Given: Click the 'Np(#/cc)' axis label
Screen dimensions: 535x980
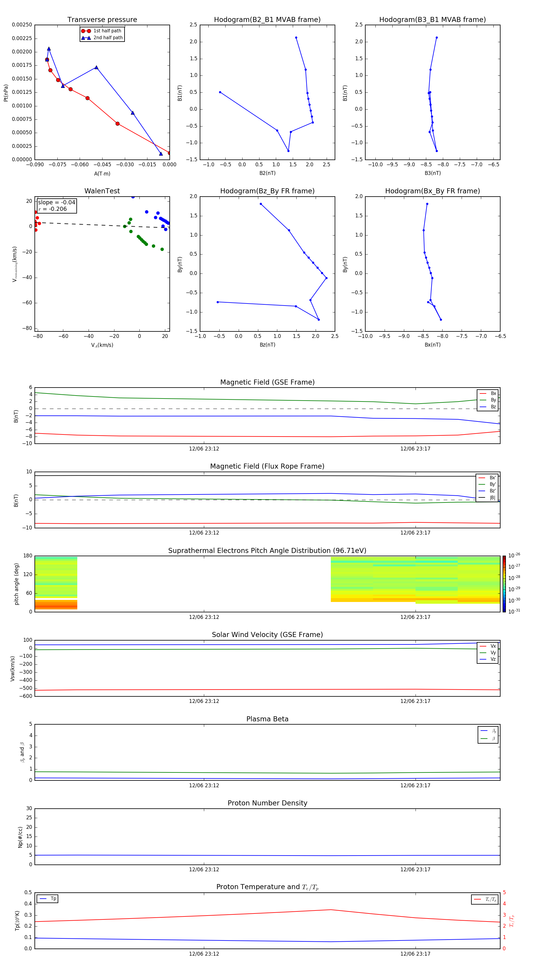Looking at the screenshot, I should pyautogui.click(x=20, y=837).
